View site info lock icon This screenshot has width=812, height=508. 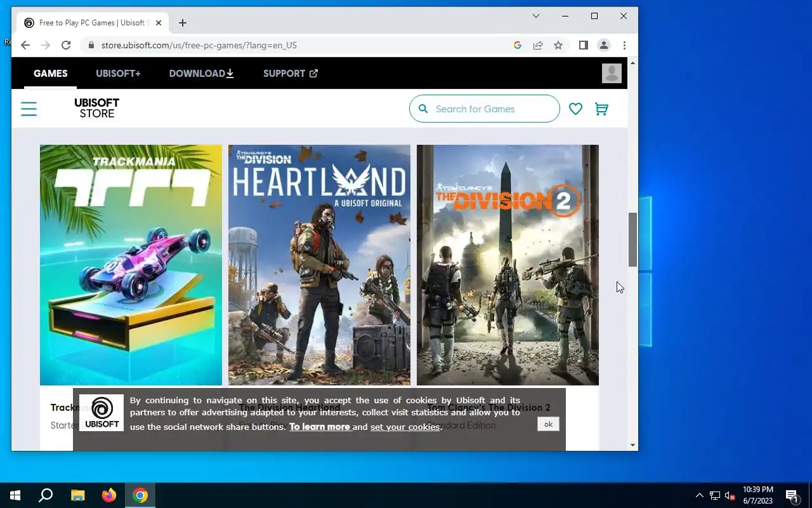pos(91,45)
